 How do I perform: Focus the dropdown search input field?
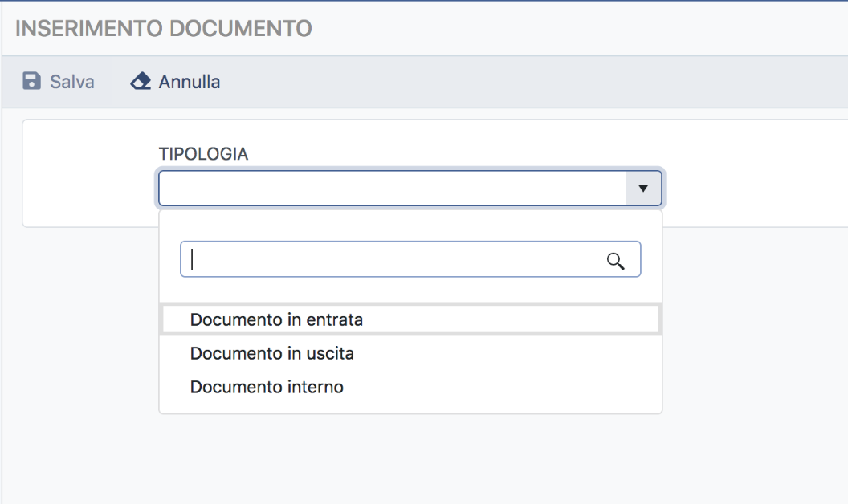point(410,259)
